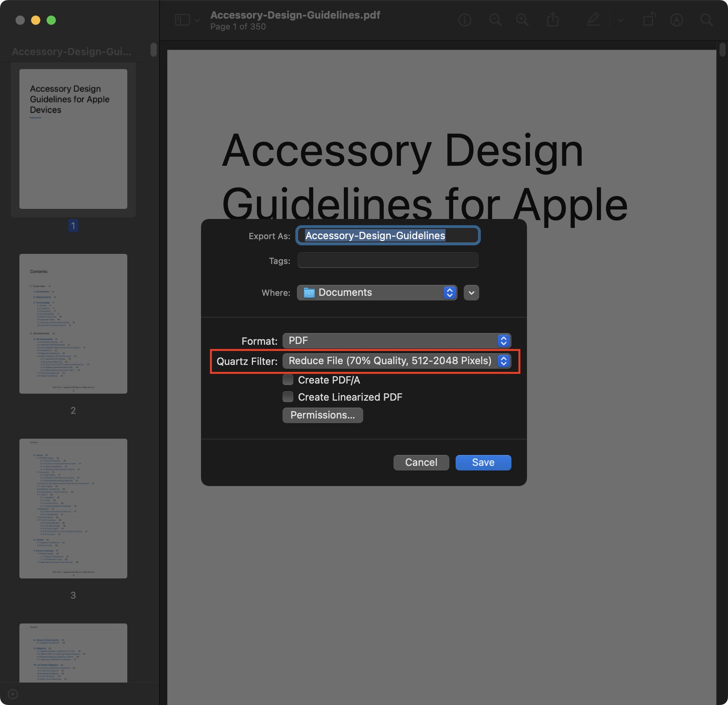Click the Share icon in the toolbar
The width and height of the screenshot is (728, 705).
click(x=553, y=20)
